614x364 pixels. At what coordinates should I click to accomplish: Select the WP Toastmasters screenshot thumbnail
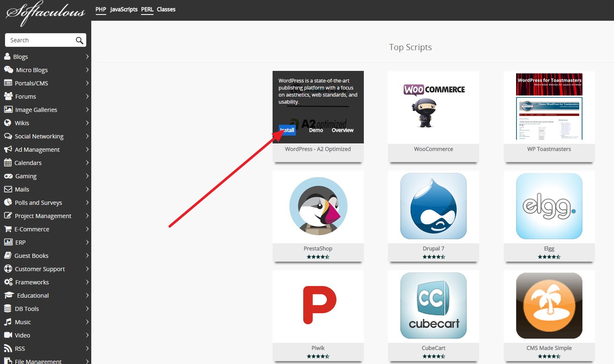(549, 107)
